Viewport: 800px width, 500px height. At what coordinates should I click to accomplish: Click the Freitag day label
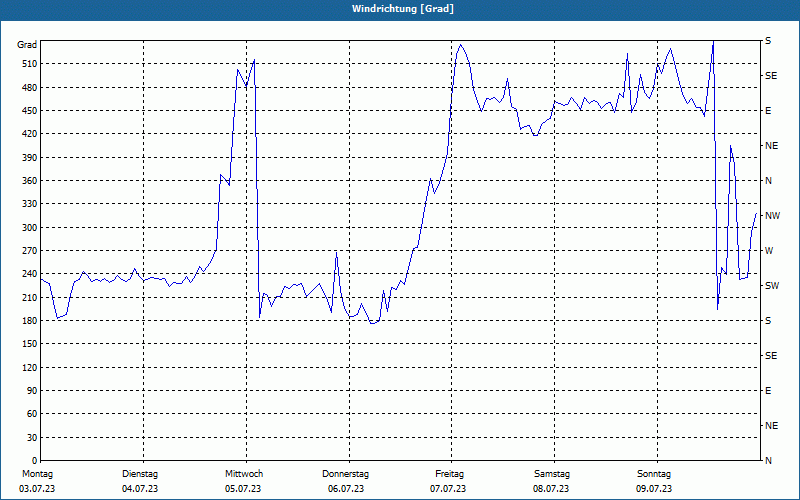click(449, 474)
